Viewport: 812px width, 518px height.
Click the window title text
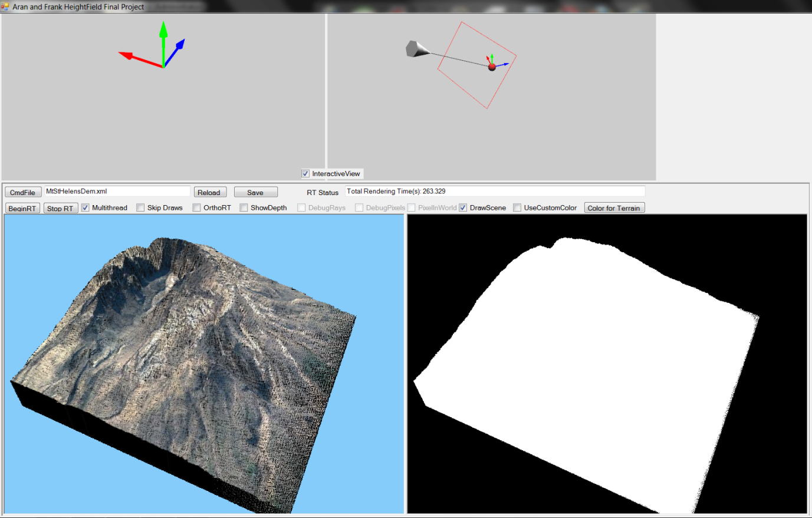[78, 7]
